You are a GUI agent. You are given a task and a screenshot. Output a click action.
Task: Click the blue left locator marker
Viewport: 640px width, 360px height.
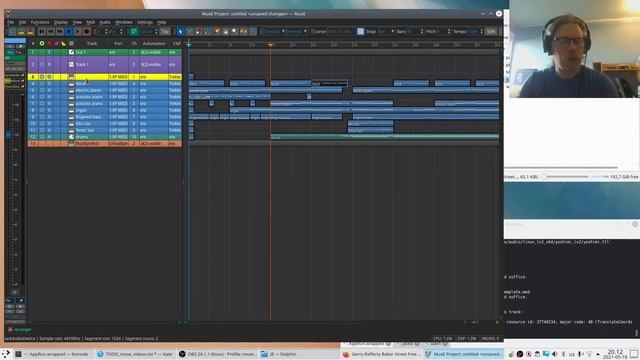pyautogui.click(x=189, y=44)
